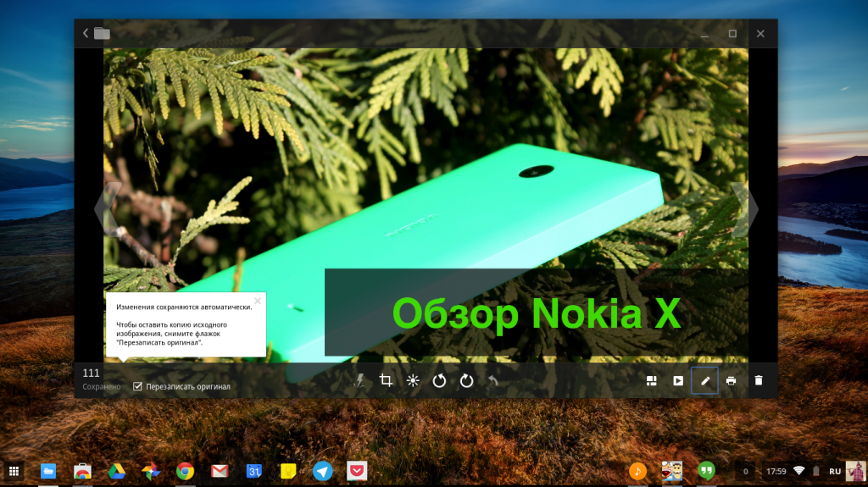Close the autosave tooltip bubble
This screenshot has height=487, width=868.
pos(258,300)
